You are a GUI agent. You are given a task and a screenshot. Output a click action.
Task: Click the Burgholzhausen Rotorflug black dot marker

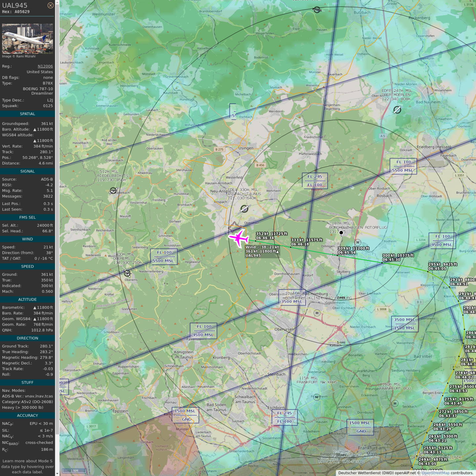341,233
